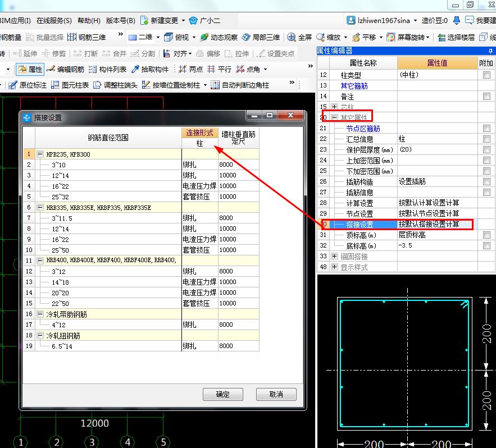This screenshot has height=448, width=496.
Task: Start 动态观察 orbit tool
Action: (219, 37)
